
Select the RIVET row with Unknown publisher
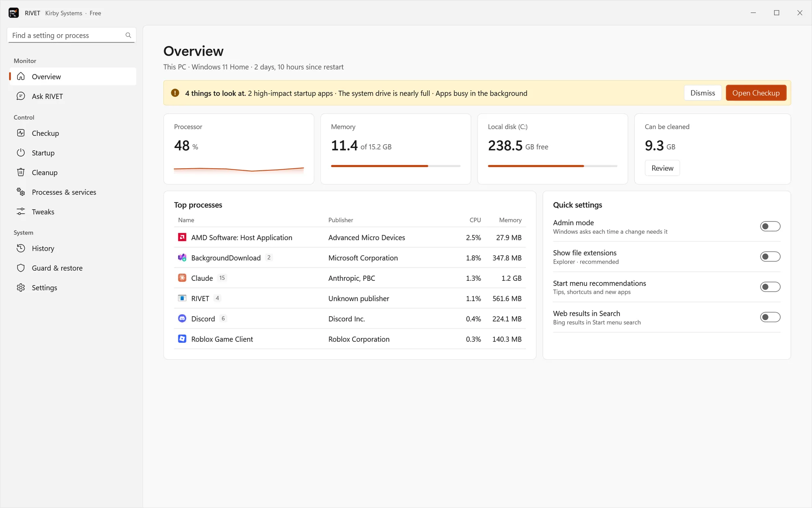tap(350, 299)
